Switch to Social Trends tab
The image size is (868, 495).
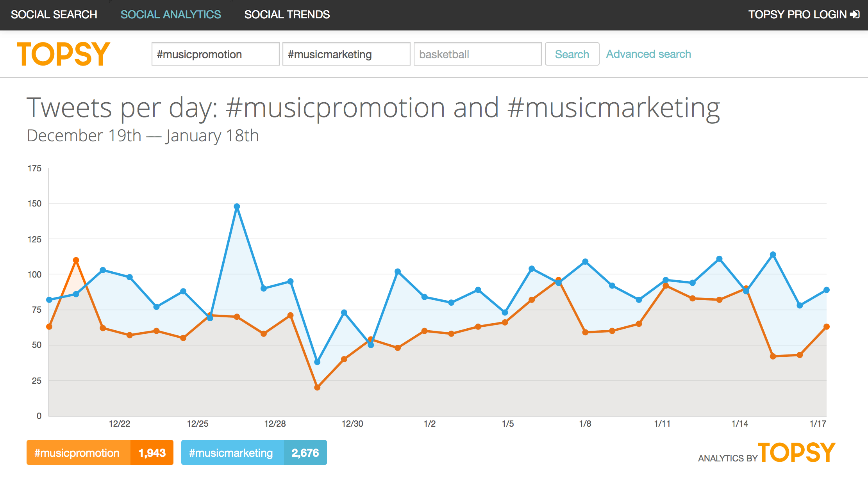click(x=287, y=14)
